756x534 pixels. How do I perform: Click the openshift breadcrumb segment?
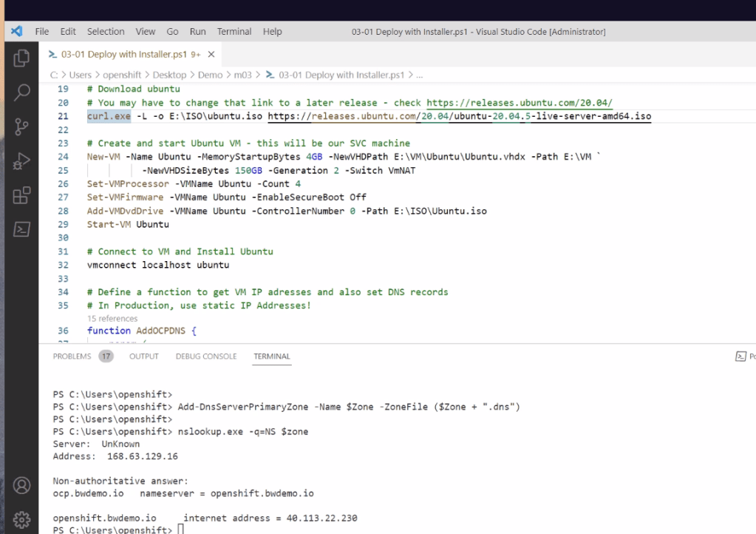pyautogui.click(x=122, y=75)
